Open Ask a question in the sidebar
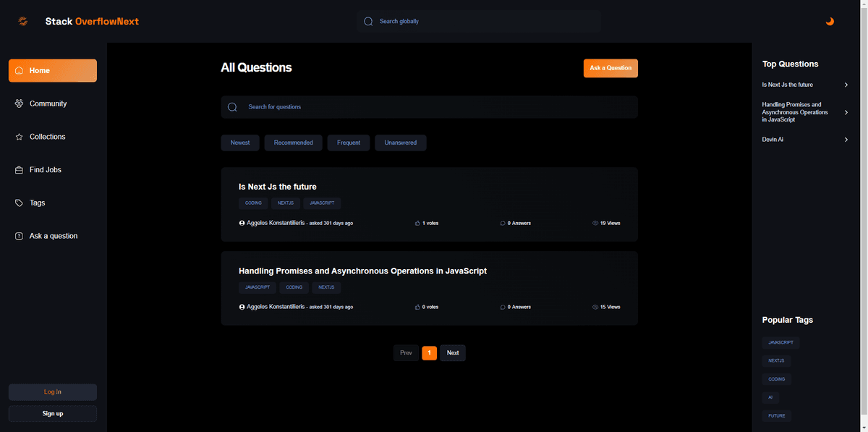Screen dimensions: 868x432 click(x=53, y=236)
